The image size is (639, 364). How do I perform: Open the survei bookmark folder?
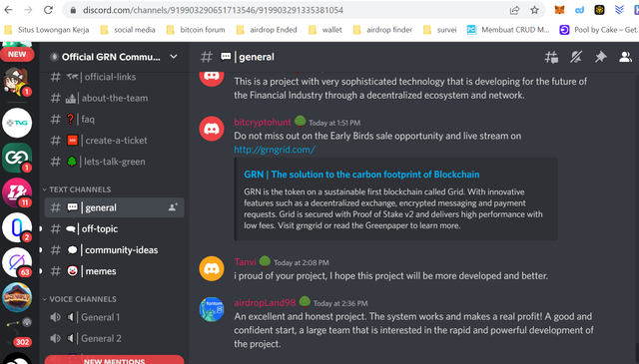[x=440, y=30]
